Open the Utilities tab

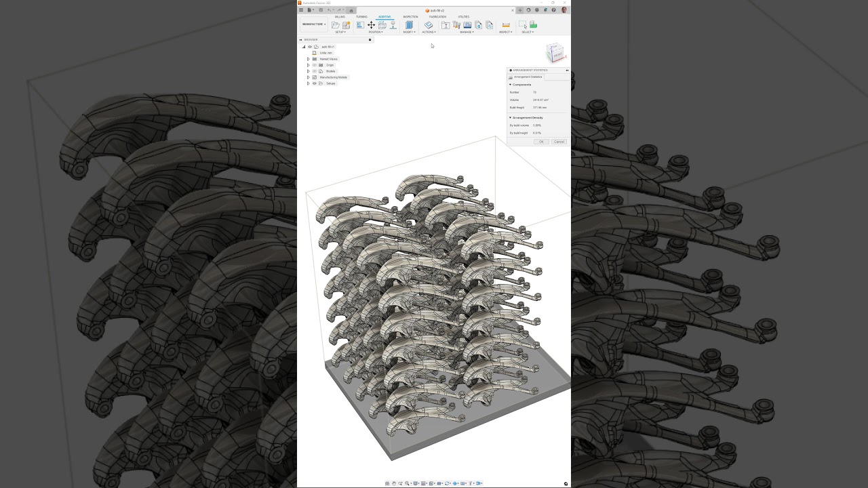(464, 17)
